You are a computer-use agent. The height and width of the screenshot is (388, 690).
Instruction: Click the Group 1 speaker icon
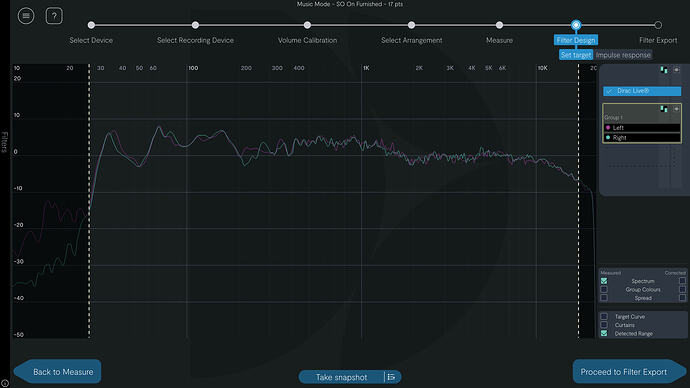676,108
